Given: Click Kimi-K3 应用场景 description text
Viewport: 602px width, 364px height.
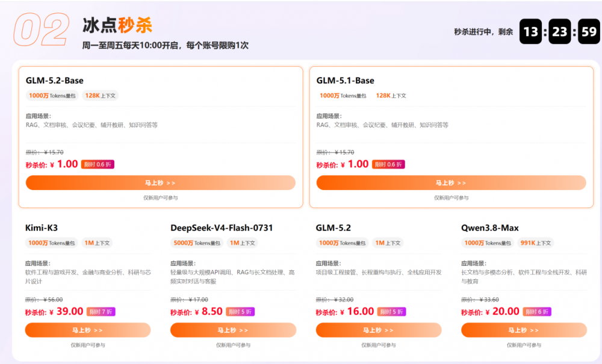Looking at the screenshot, I should click(x=88, y=277).
